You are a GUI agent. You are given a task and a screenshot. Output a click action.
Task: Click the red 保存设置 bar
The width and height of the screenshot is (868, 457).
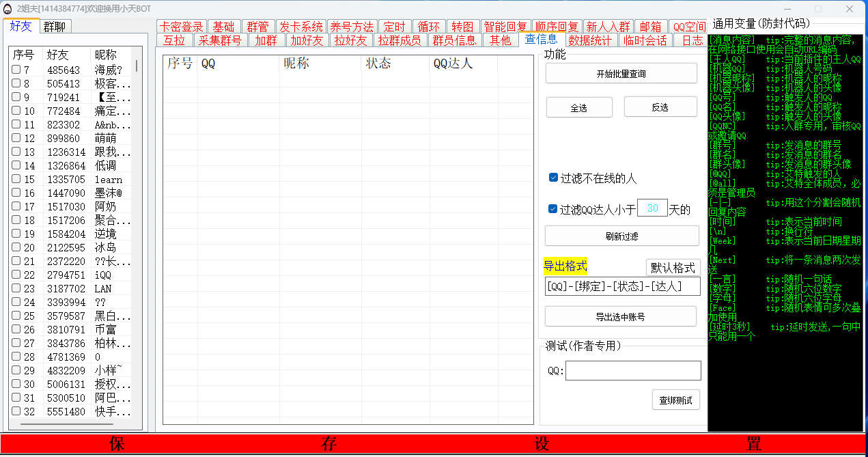[434, 444]
